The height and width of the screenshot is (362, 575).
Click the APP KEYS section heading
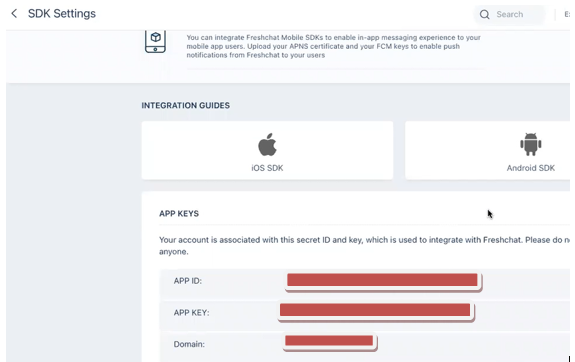tap(179, 213)
